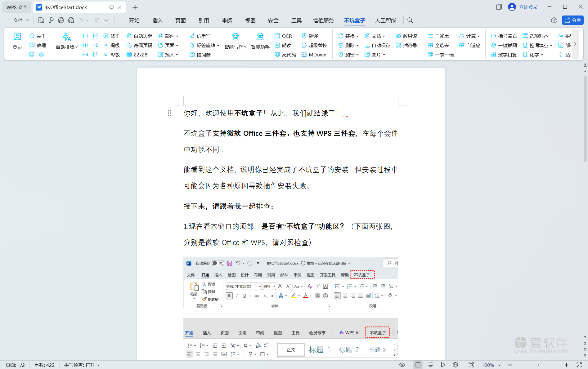The image size is (588, 369).
Task: Click the save icon in quick toolbar
Action: coord(41,20)
